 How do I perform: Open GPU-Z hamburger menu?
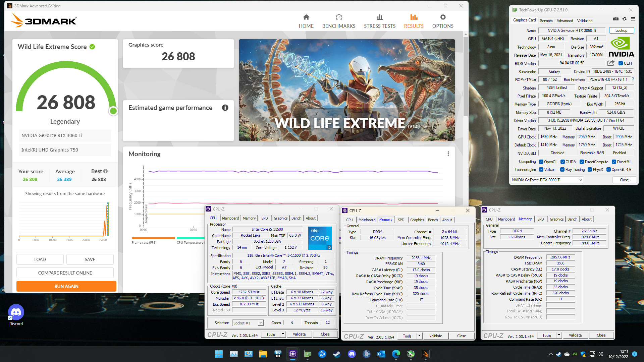[633, 19]
